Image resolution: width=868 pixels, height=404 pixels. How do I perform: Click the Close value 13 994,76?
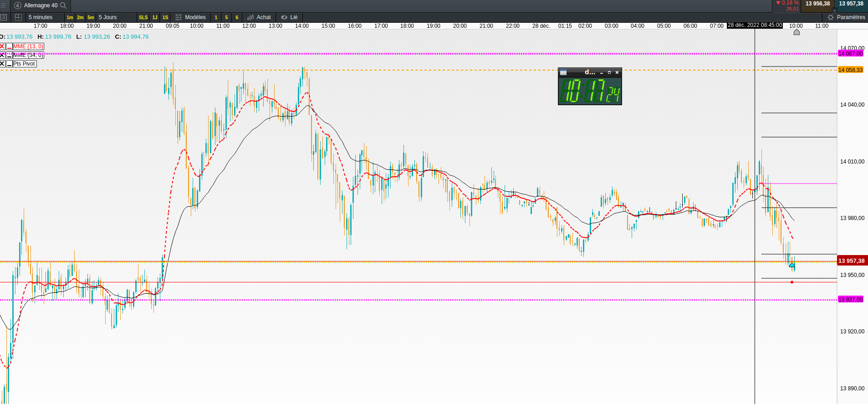[x=136, y=37]
